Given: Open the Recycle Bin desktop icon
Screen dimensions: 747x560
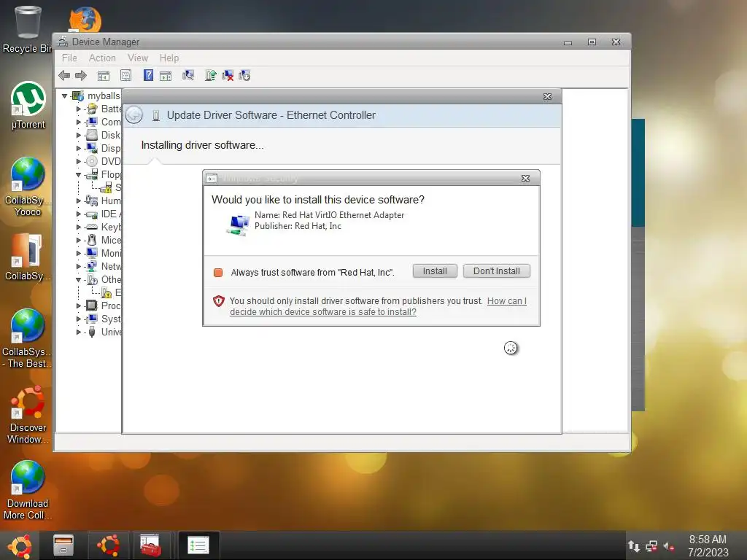Looking at the screenshot, I should (27, 29).
